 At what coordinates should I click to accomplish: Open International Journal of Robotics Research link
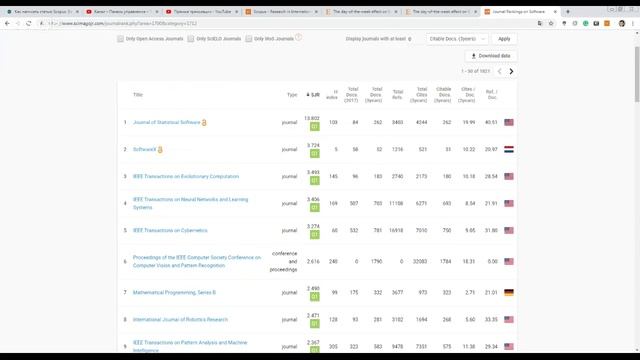click(180, 320)
